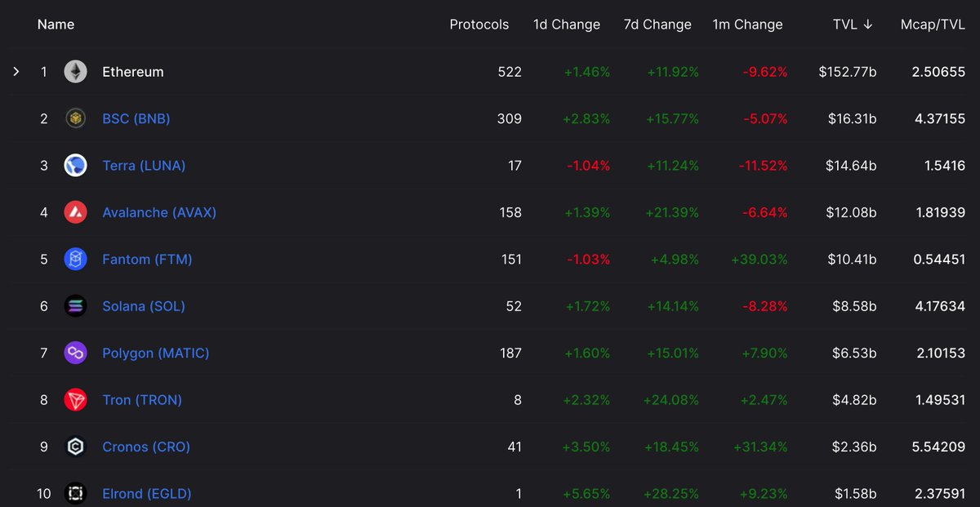
Task: Sort table by Name header
Action: pos(56,24)
